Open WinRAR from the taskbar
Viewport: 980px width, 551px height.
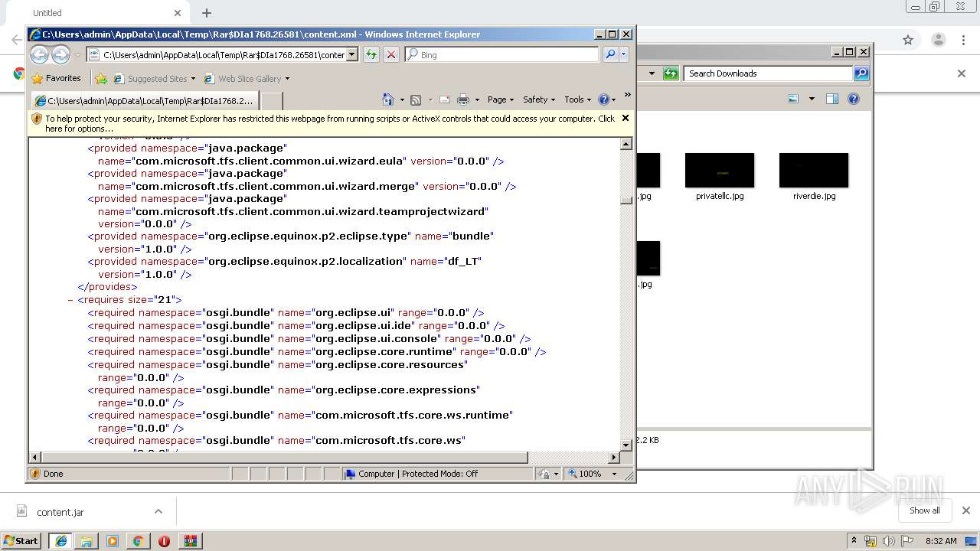pos(190,541)
